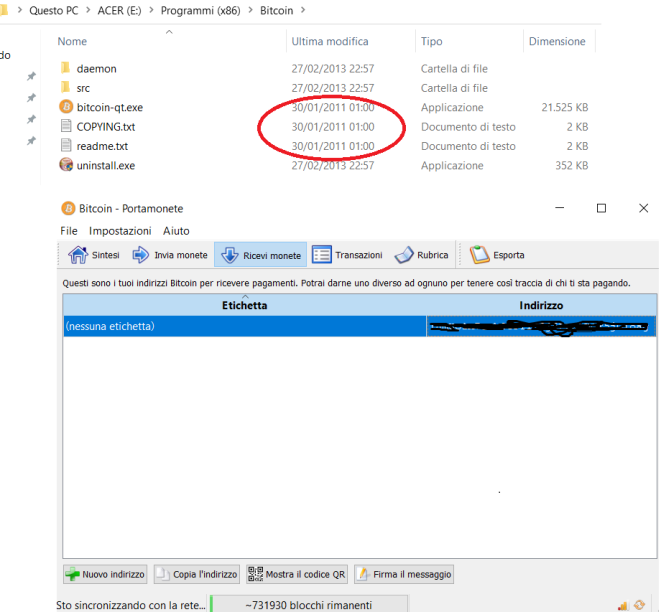Click the Esporta toolbar button
This screenshot has height=612, width=661.
(497, 255)
